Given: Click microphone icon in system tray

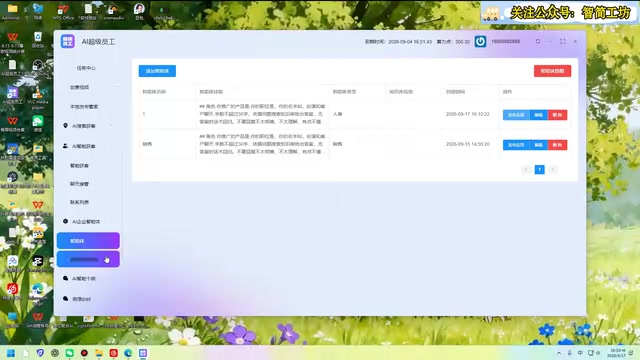Looking at the screenshot, I should [x=570, y=353].
